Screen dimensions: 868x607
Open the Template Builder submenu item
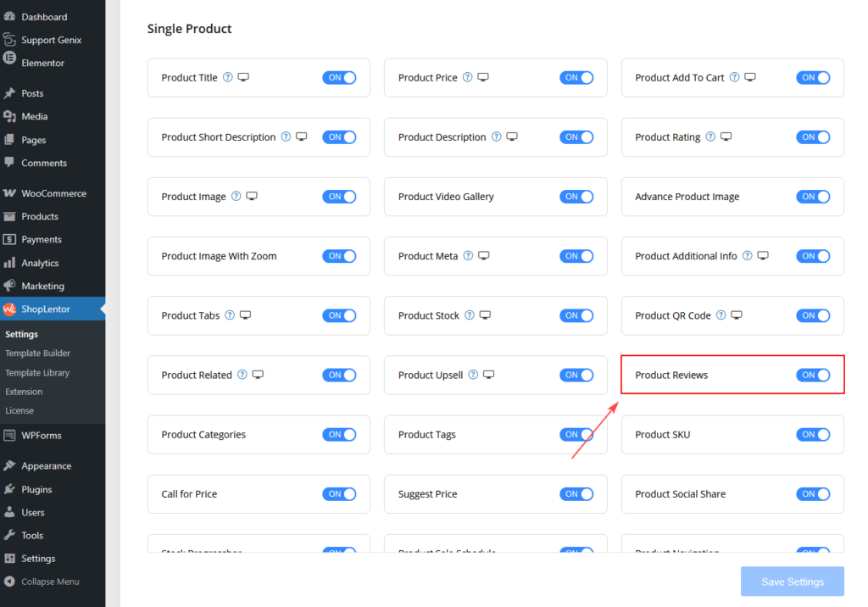point(36,353)
